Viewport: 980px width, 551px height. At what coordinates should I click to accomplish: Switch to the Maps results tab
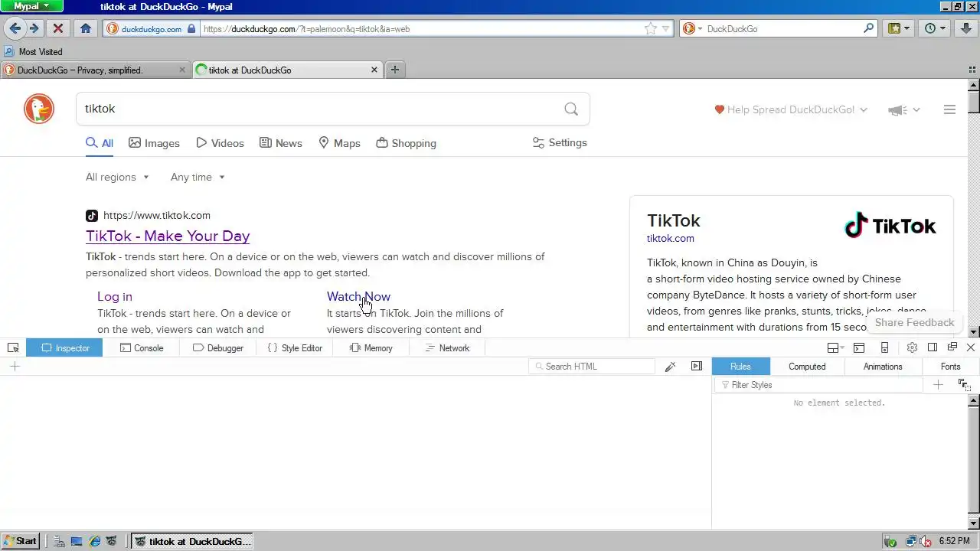[x=339, y=143]
